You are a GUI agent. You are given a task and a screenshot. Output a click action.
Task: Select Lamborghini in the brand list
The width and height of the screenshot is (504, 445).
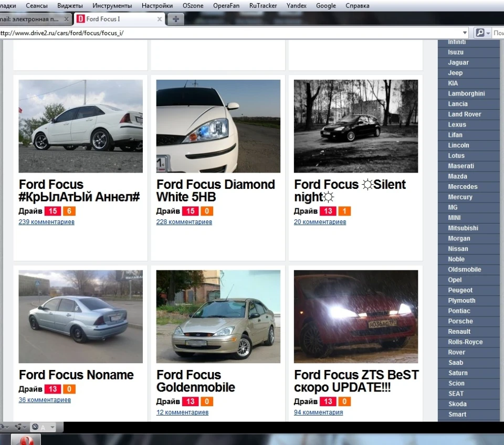tap(469, 93)
